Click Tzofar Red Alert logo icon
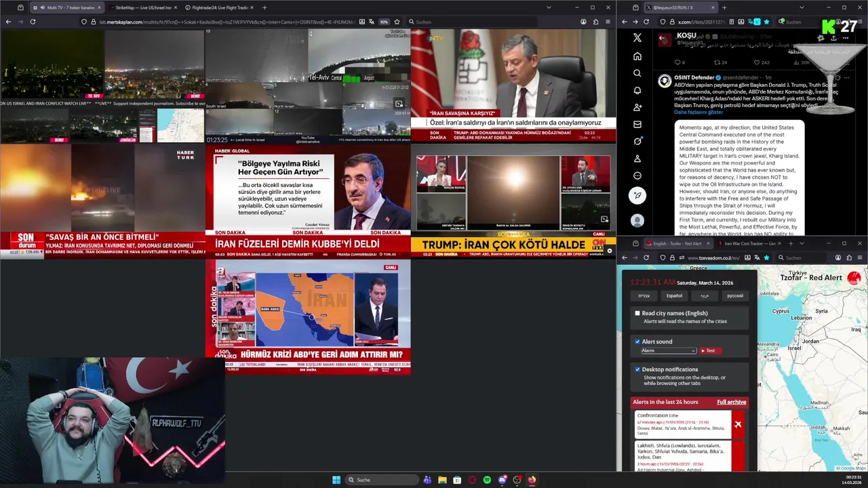The height and width of the screenshot is (488, 868). click(854, 277)
